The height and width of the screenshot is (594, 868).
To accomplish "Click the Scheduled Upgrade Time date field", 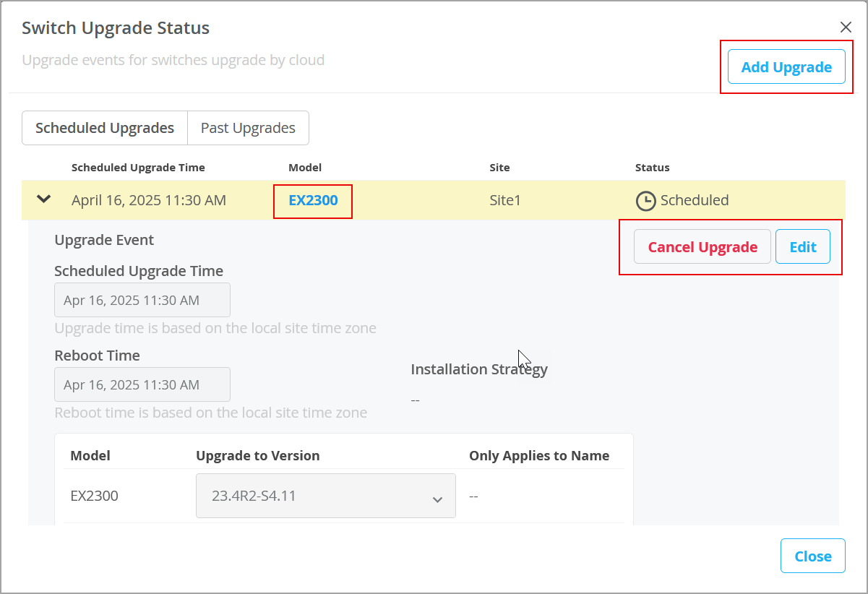I will coord(142,300).
